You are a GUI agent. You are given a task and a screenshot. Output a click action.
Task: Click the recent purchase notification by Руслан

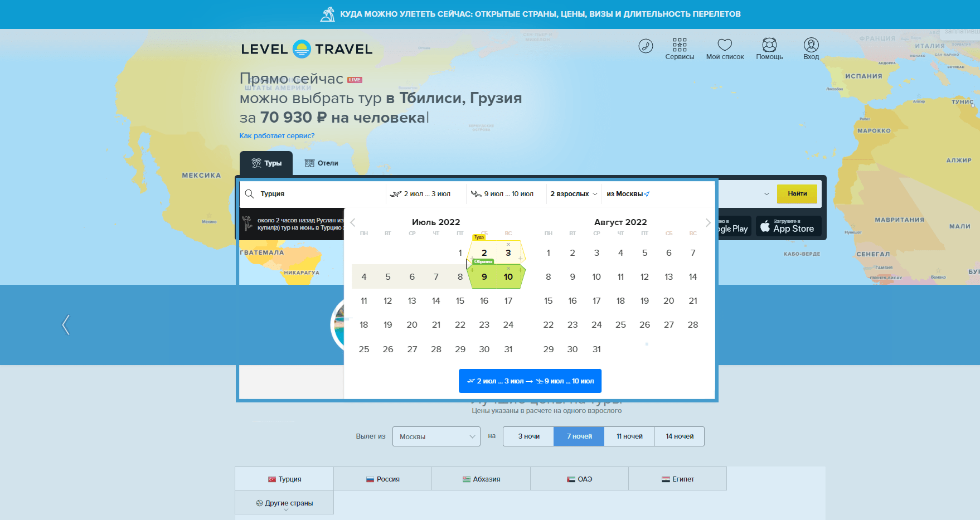(292, 224)
